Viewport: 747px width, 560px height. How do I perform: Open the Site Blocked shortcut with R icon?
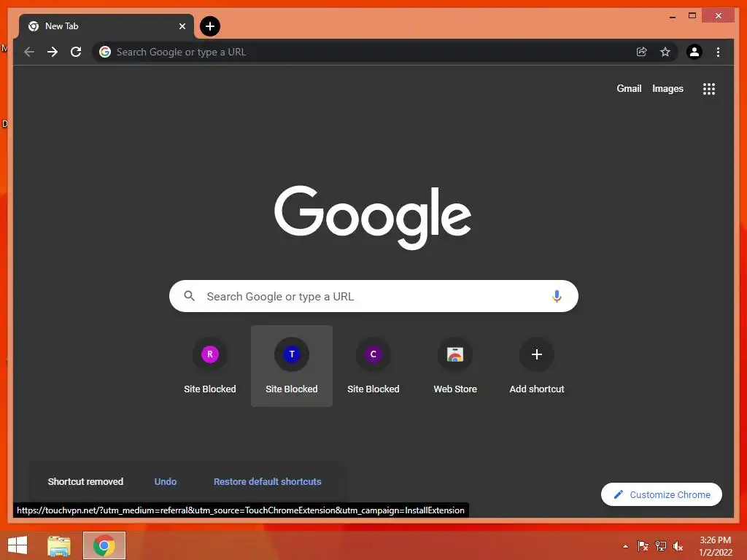[209, 366]
